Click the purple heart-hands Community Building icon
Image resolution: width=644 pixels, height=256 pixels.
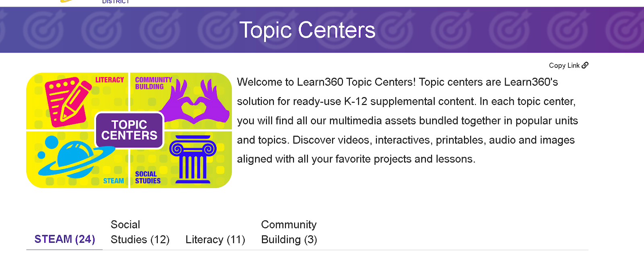pos(194,100)
